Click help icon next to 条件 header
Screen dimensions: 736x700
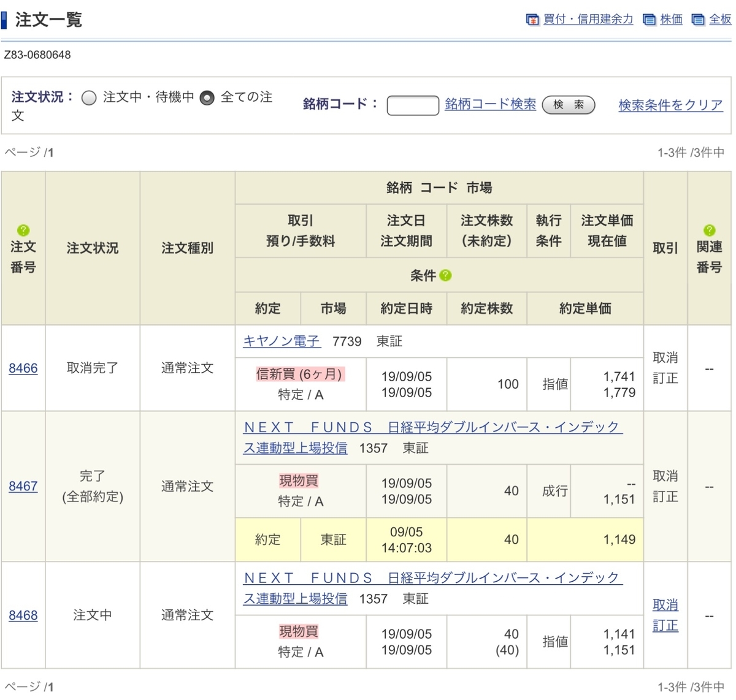click(446, 275)
